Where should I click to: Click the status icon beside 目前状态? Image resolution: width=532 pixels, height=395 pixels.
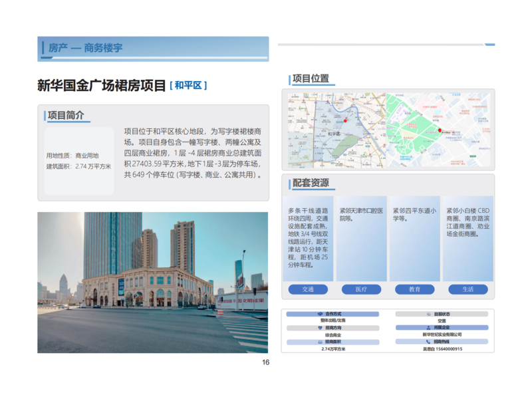coord(429,315)
